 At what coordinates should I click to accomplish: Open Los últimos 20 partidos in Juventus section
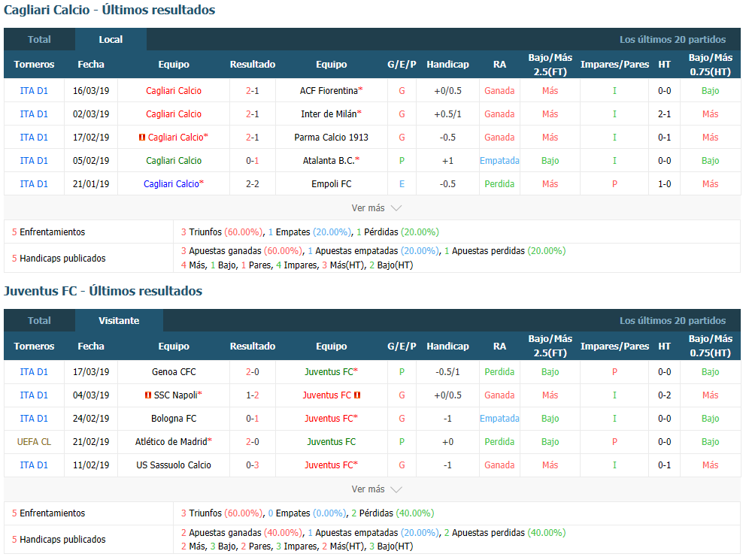point(672,320)
